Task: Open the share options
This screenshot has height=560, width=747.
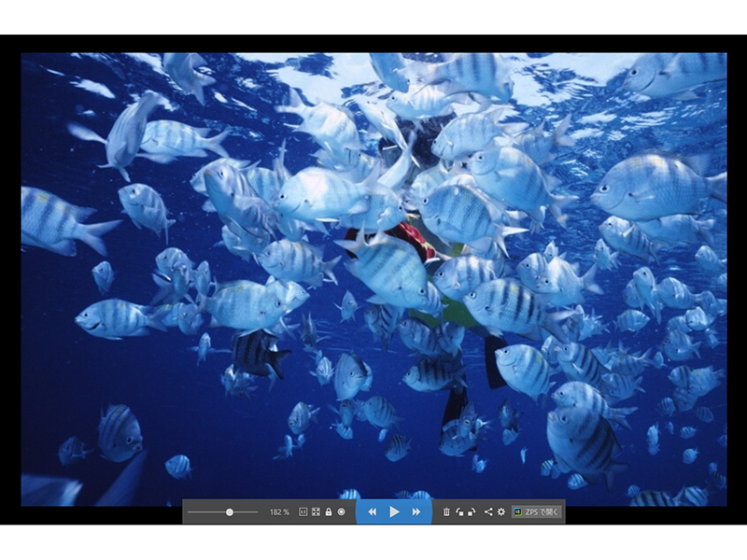Action: coord(488,511)
